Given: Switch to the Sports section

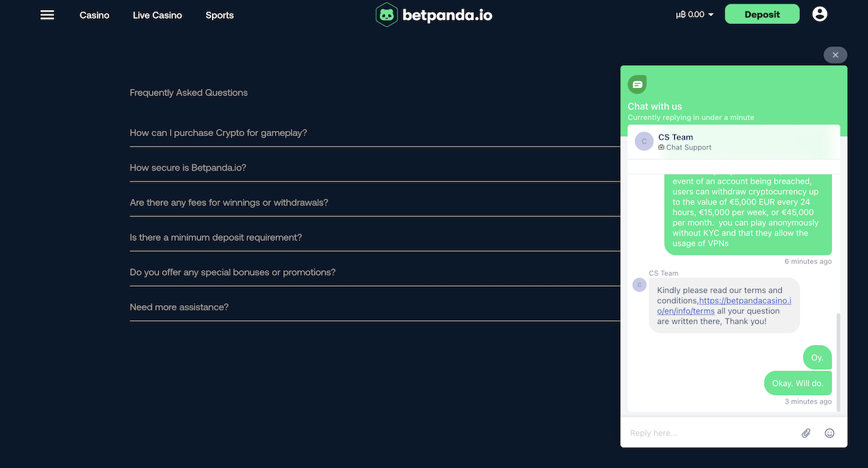Looking at the screenshot, I should [x=219, y=14].
